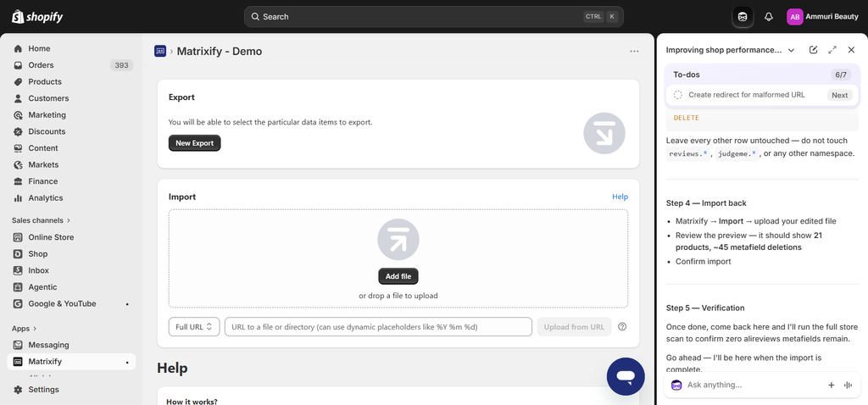This screenshot has height=405, width=868.
Task: Click the help question mark icon
Action: click(x=622, y=327)
